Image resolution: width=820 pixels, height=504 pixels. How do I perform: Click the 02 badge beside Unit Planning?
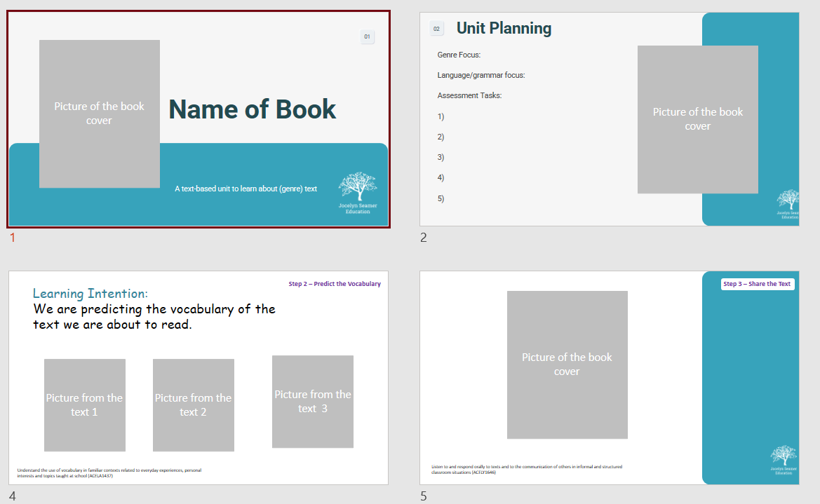point(437,29)
